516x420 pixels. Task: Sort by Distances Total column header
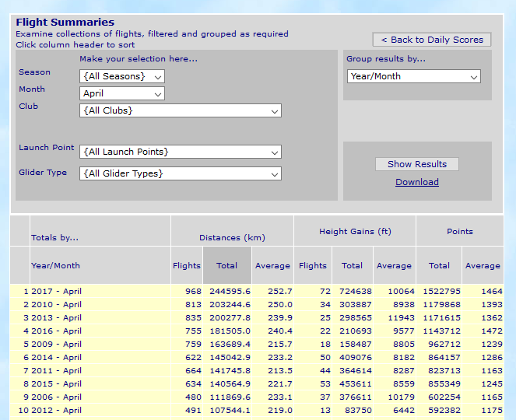227,265
